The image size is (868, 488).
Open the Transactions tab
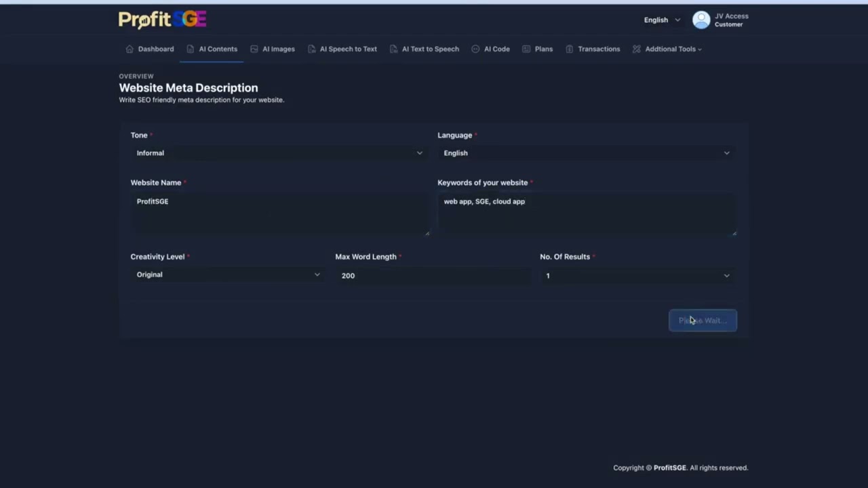coord(593,49)
